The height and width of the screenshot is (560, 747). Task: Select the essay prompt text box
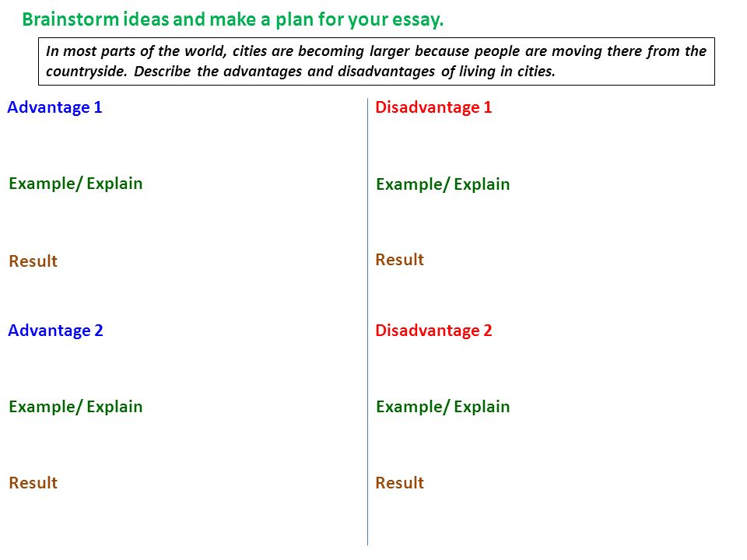coord(377,61)
